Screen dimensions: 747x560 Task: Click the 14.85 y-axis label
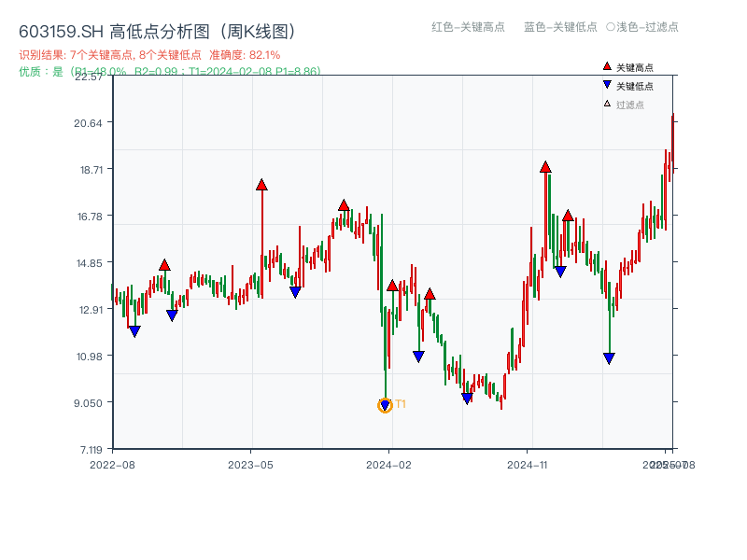89,263
